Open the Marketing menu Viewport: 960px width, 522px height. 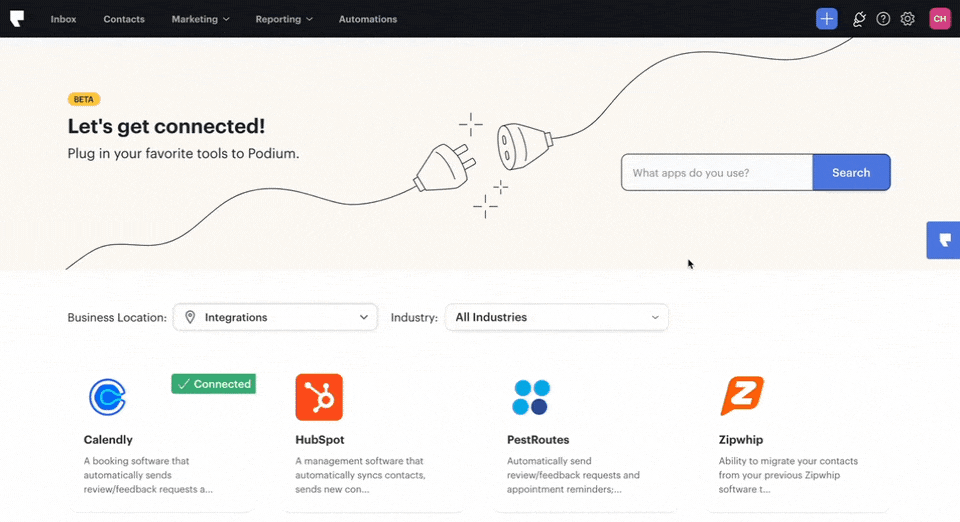pyautogui.click(x=200, y=19)
